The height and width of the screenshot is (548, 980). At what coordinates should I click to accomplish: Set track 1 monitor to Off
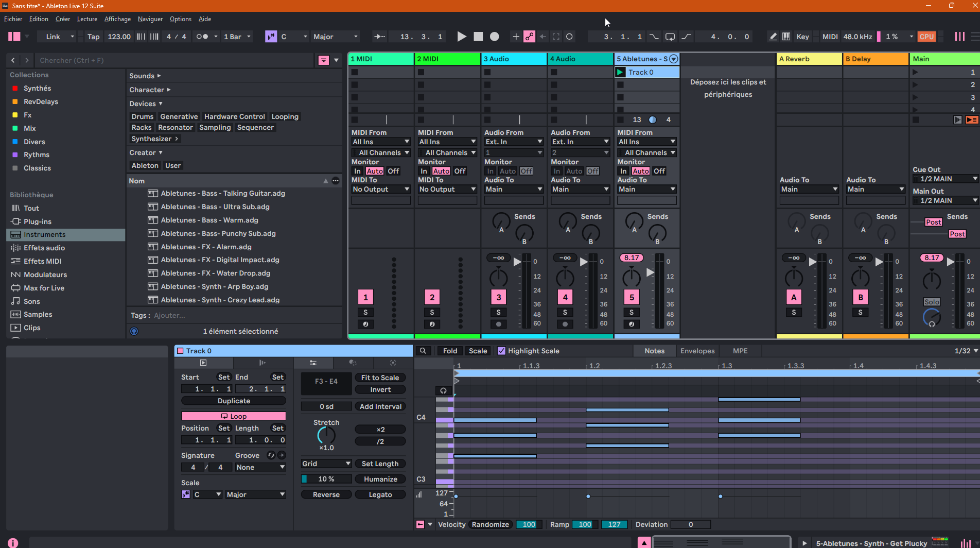pyautogui.click(x=393, y=171)
